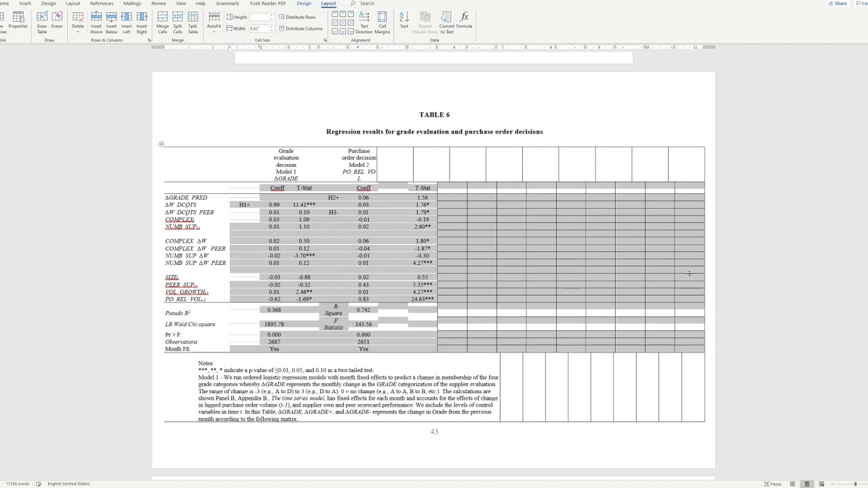Click the proofing check icon in the status bar
868x488 pixels.
[x=39, y=484]
